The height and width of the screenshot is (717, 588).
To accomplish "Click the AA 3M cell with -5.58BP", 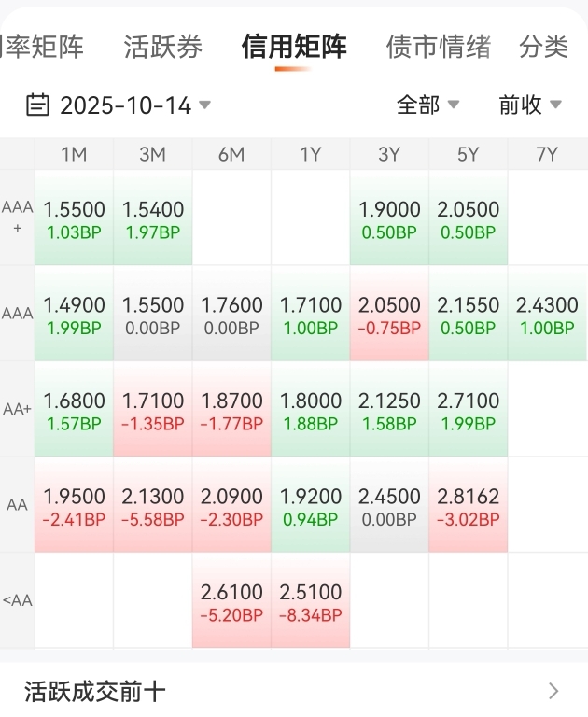I will (153, 505).
